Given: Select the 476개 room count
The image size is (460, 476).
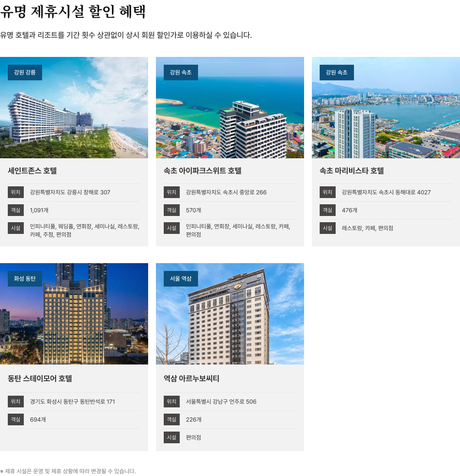Looking at the screenshot, I should coord(350,210).
